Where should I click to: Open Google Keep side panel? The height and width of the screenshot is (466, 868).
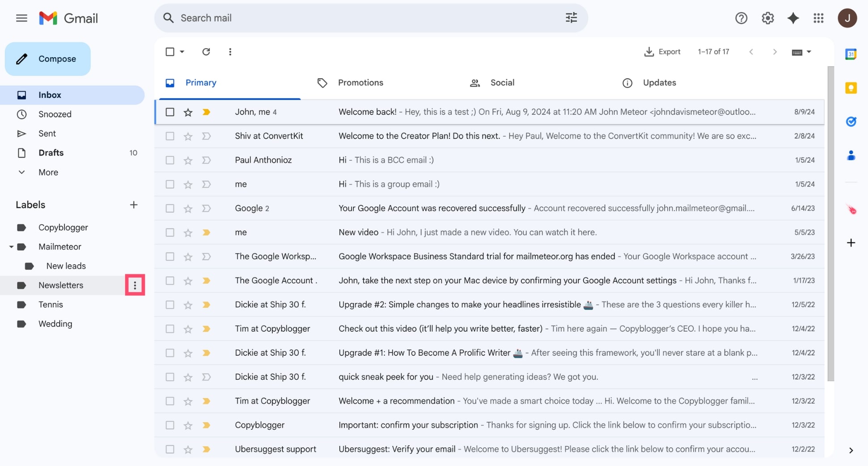tap(851, 88)
